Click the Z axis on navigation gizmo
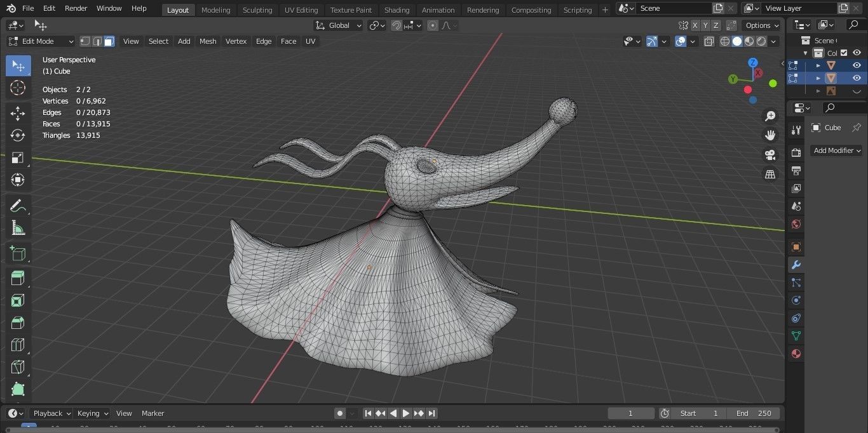Viewport: 868px width, 433px height. click(x=752, y=63)
